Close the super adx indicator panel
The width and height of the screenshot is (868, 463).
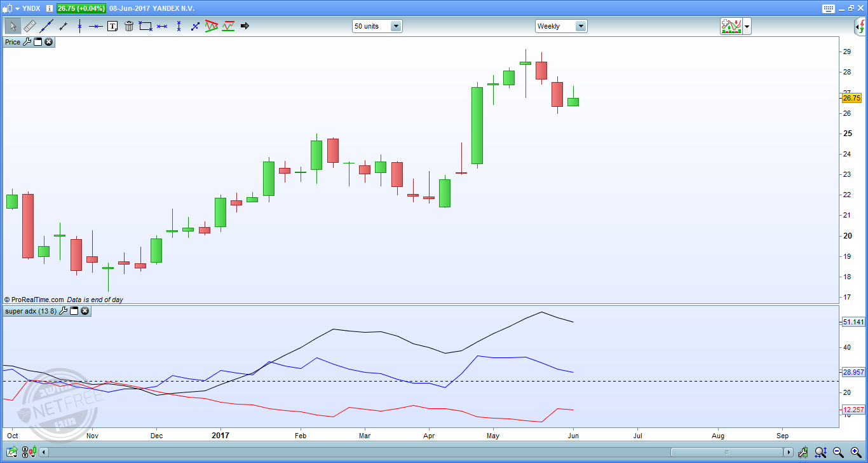coord(85,311)
